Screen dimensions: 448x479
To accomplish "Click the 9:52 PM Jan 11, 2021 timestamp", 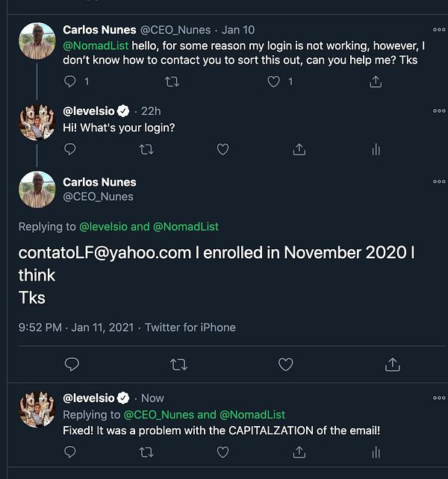I will coord(78,327).
